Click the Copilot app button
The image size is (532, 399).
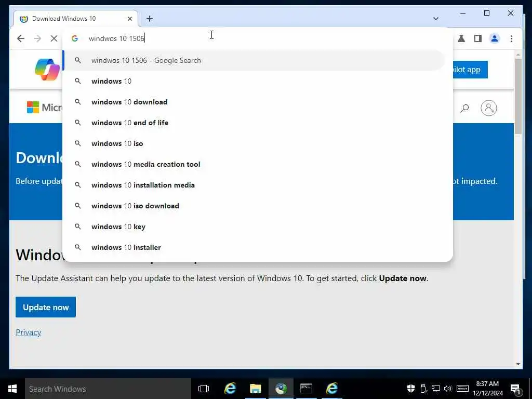[470, 70]
